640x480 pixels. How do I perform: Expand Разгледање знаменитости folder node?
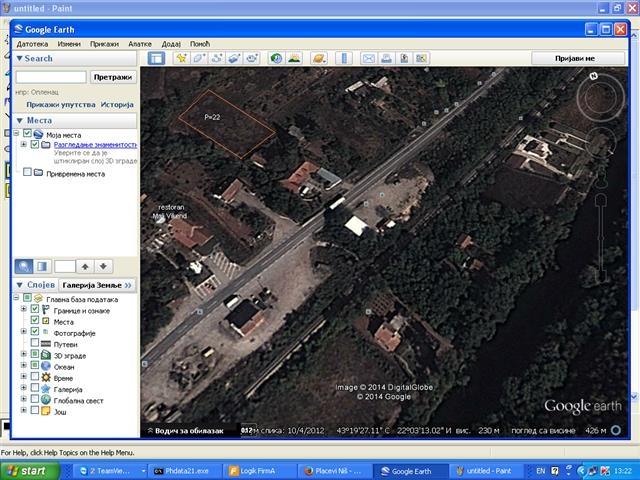tap(24, 144)
